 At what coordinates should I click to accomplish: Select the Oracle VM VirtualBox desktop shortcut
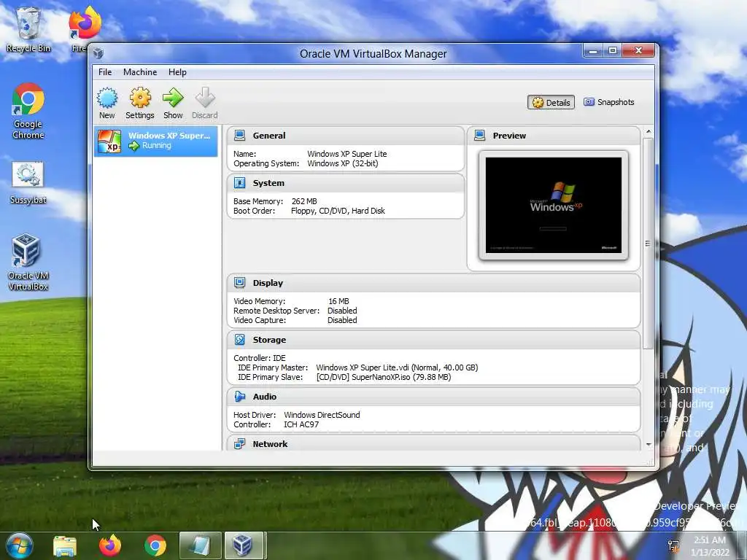[28, 262]
